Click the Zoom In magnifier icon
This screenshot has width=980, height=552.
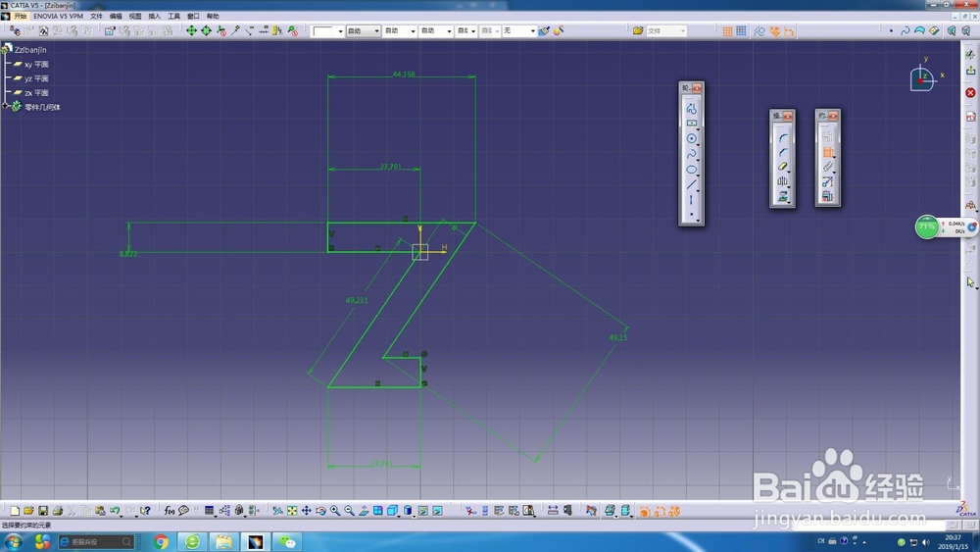[x=335, y=511]
